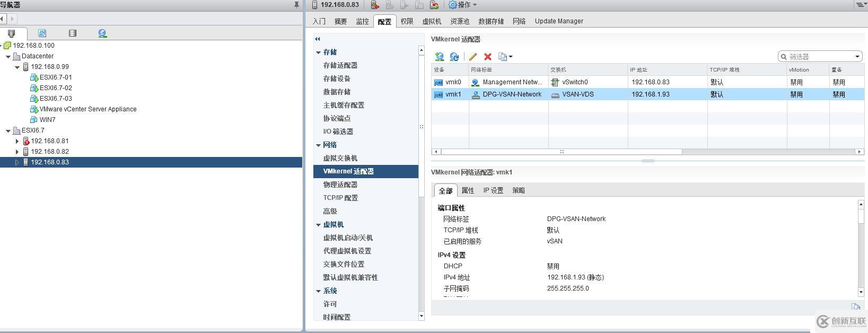Select VMware vCenter Server Appliance in tree
The height and width of the screenshot is (333, 868).
click(88, 109)
